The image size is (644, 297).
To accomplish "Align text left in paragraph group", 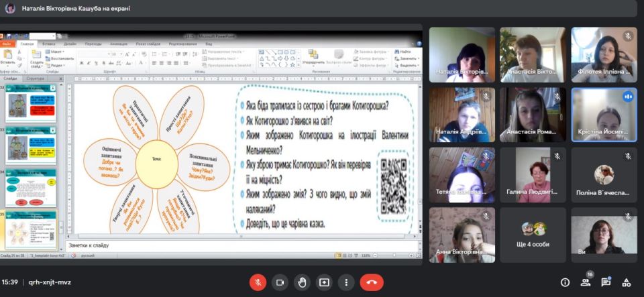I will tap(154, 63).
